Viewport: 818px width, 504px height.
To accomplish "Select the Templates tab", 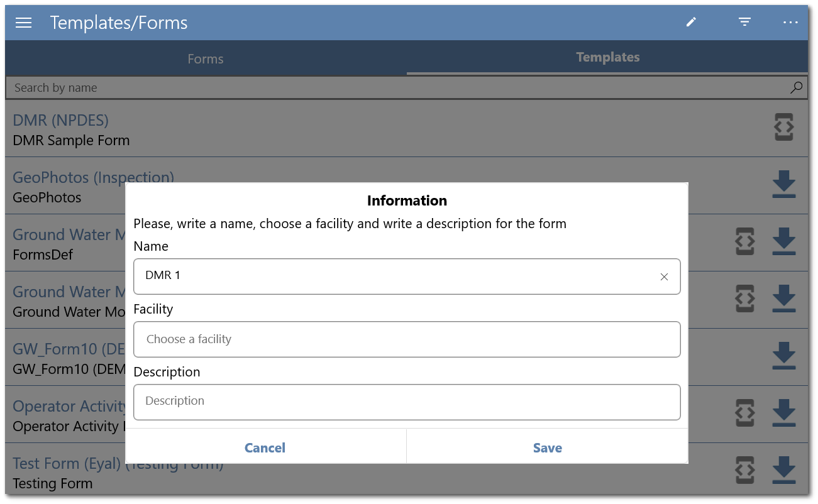I will (608, 57).
